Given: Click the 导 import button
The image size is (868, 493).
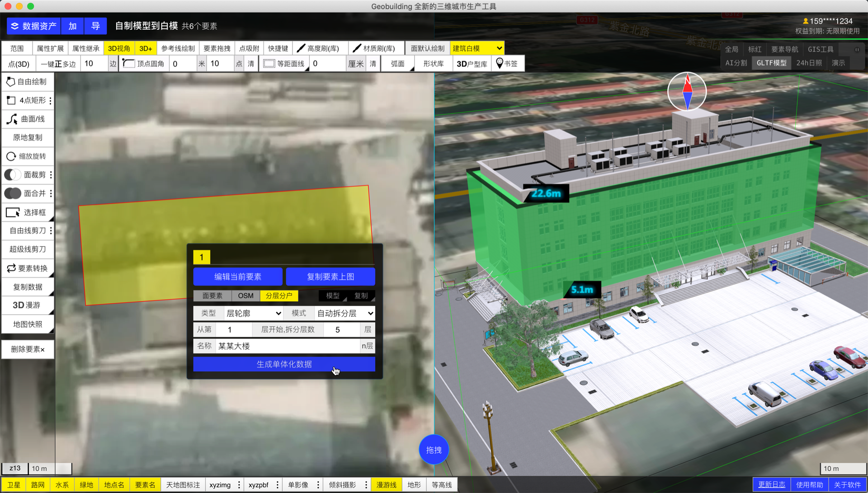Looking at the screenshot, I should click(95, 26).
